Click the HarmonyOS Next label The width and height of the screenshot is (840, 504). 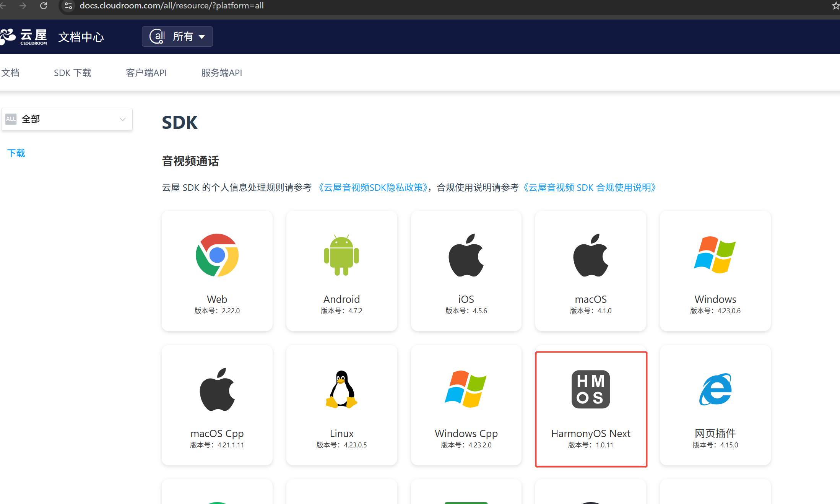(x=591, y=434)
